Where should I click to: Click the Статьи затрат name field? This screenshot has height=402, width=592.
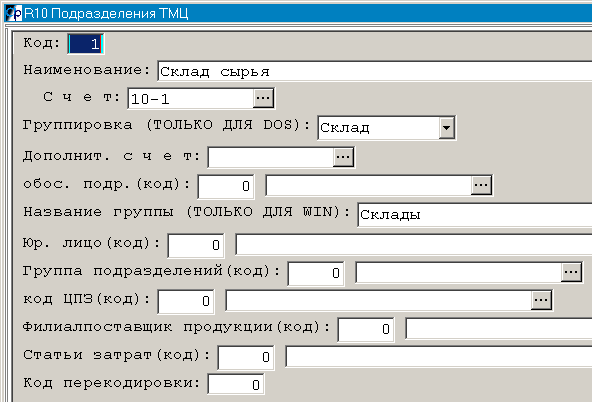point(439,356)
